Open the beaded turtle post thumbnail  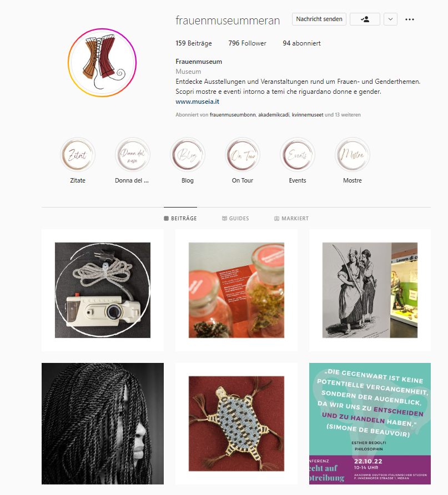(x=236, y=423)
